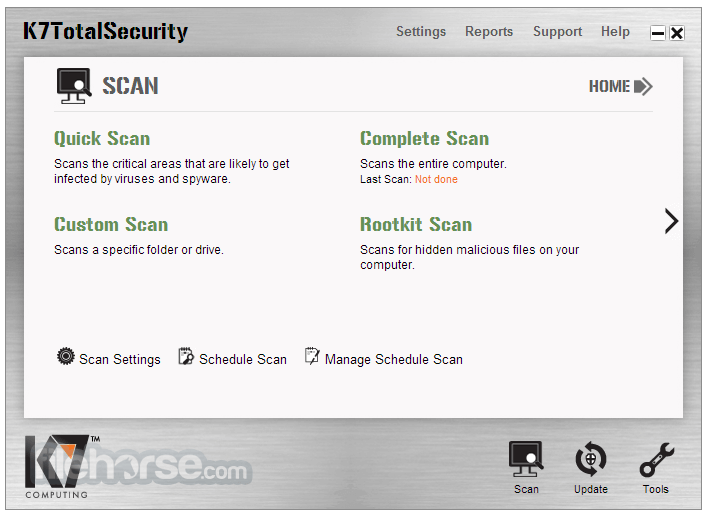Viewport: 706px width, 515px height.
Task: Click 'Scans the entire computer.' description
Action: [x=433, y=164]
